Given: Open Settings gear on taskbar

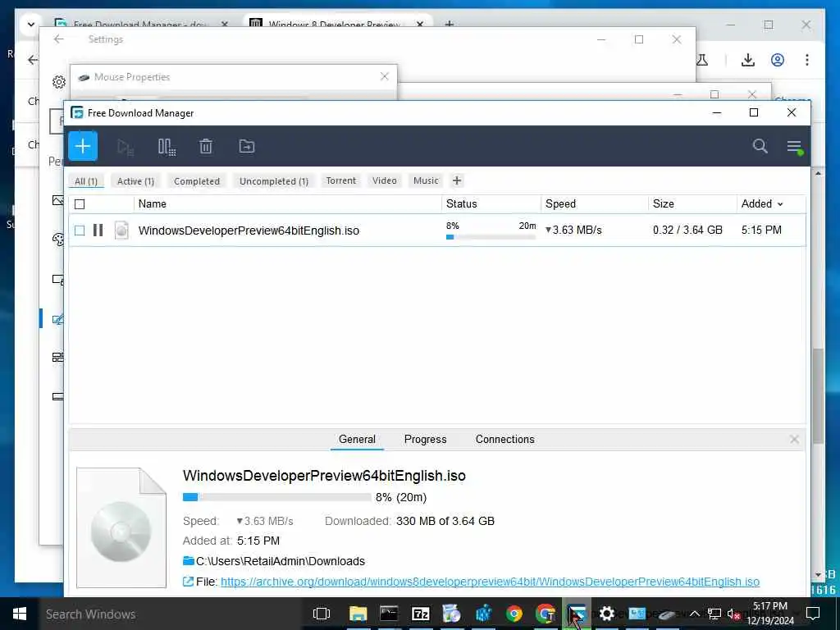Looking at the screenshot, I should 606,614.
